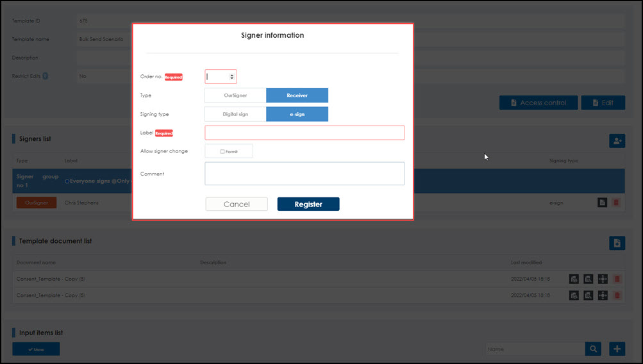Viewport: 643px width, 364px height.
Task: Click into the Label text field
Action: click(x=305, y=133)
